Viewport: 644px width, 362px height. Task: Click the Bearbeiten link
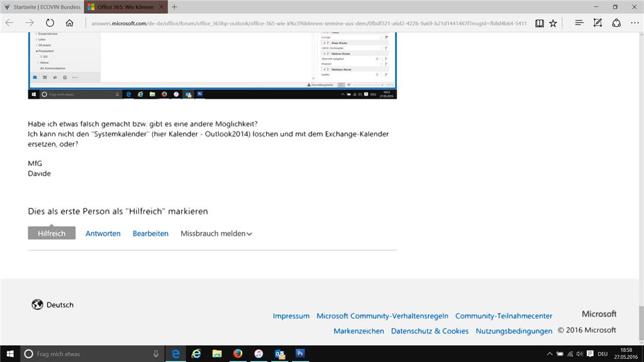click(x=150, y=234)
